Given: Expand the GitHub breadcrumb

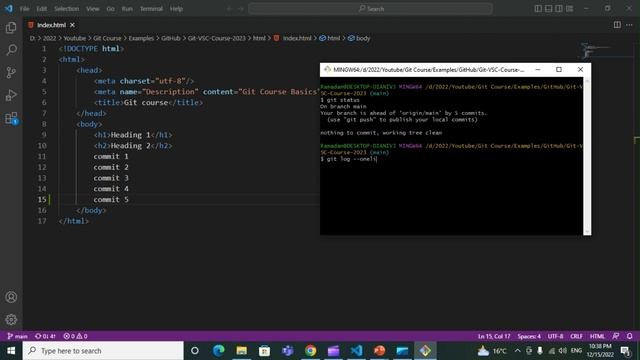Looking at the screenshot, I should [171, 38].
